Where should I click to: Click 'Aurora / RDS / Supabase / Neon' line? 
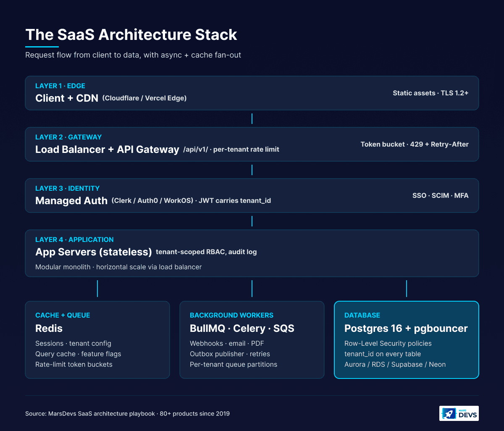[x=395, y=364]
